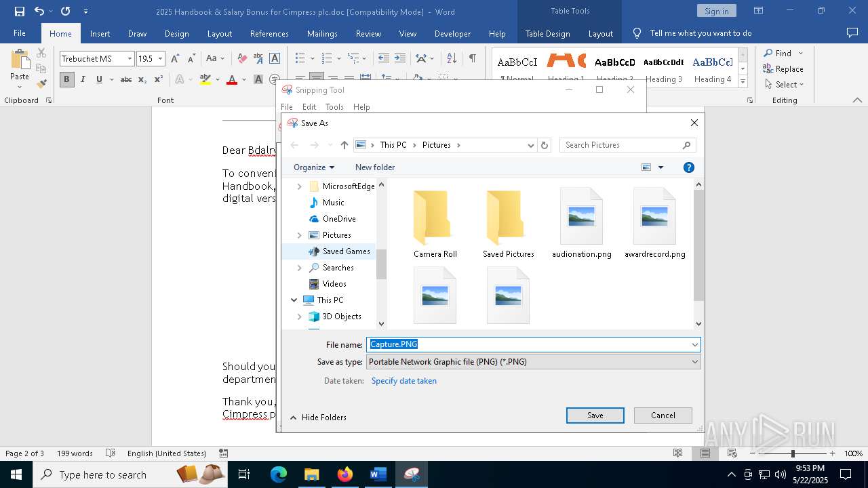Screen dimensions: 868x488
Task: Open the Table Design tab
Action: [548, 33]
